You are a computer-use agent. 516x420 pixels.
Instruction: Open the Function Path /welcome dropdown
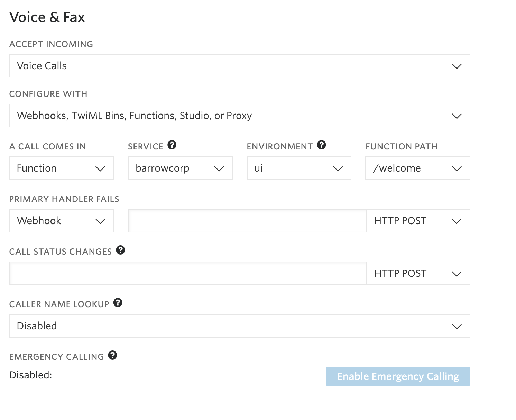(x=418, y=168)
